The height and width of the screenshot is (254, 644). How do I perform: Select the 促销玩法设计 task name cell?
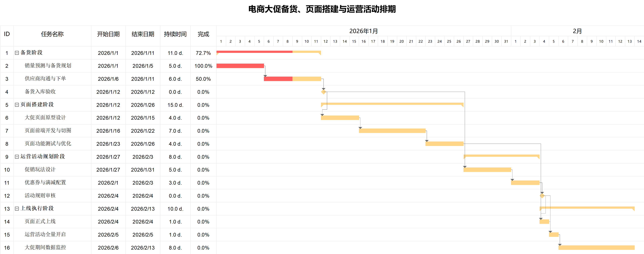click(x=40, y=170)
